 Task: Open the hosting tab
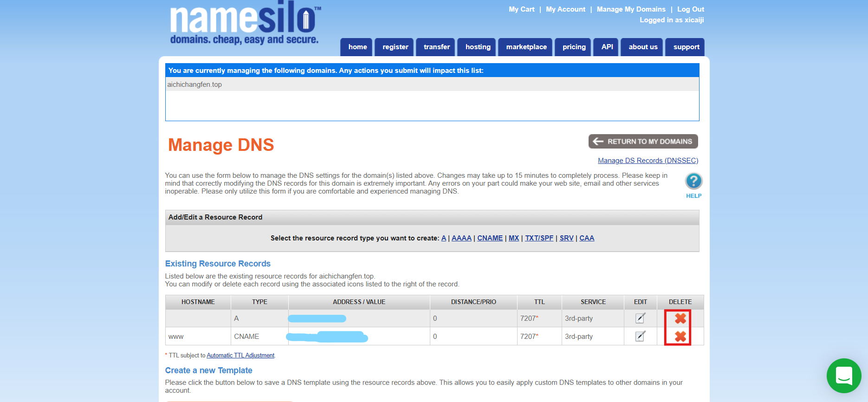pos(478,47)
